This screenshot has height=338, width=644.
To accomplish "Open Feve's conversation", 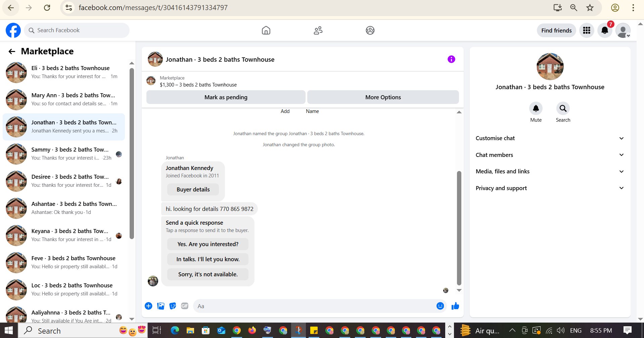I will point(64,263).
